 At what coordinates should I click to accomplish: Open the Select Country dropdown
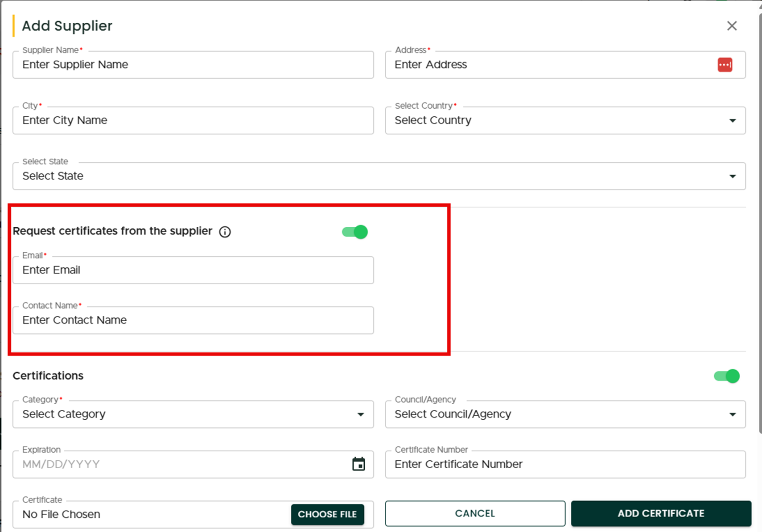[565, 120]
